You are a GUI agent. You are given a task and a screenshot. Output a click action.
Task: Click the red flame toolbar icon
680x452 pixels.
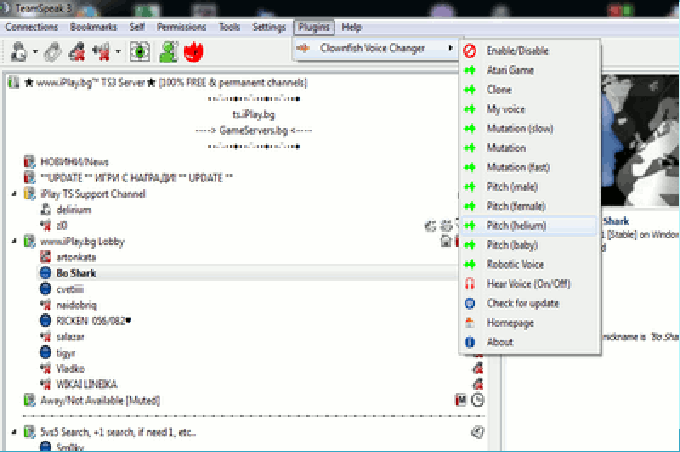point(197,50)
